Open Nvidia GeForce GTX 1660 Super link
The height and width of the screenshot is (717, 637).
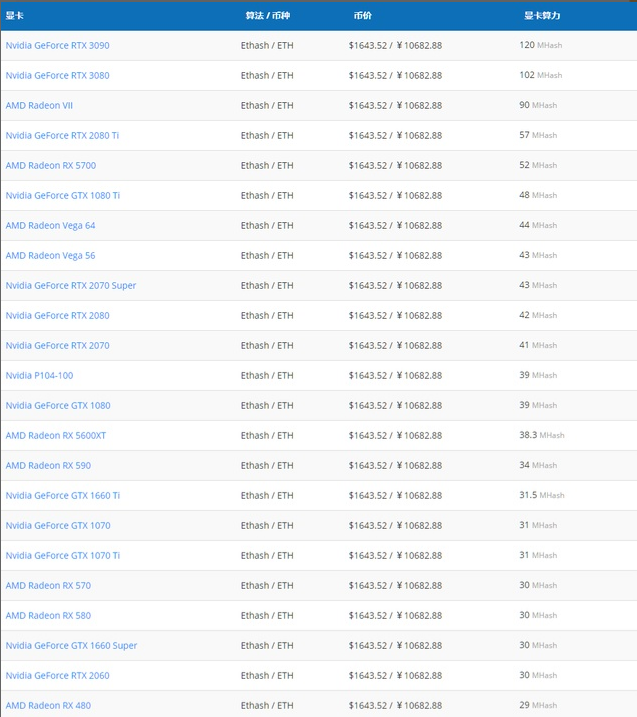(x=71, y=646)
